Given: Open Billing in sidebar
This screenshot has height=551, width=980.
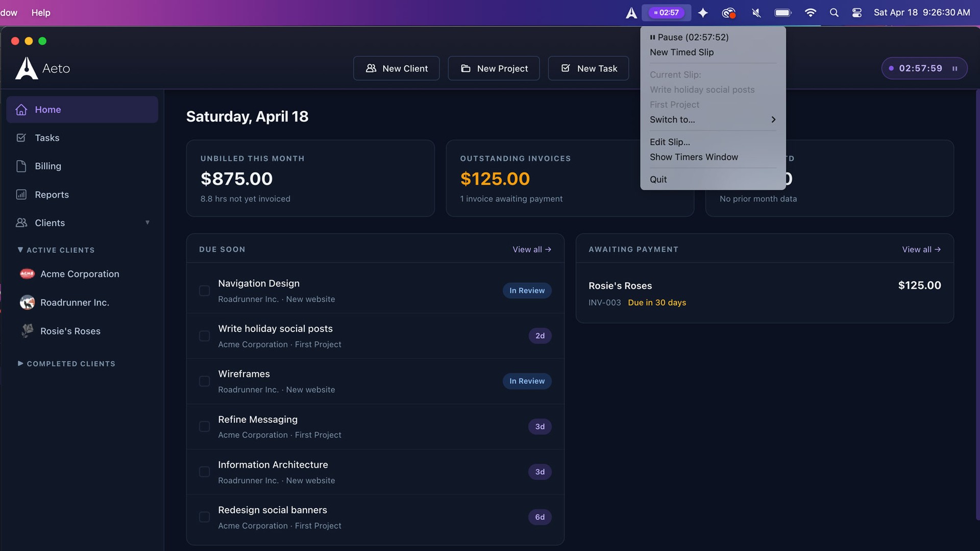Looking at the screenshot, I should 82,166.
